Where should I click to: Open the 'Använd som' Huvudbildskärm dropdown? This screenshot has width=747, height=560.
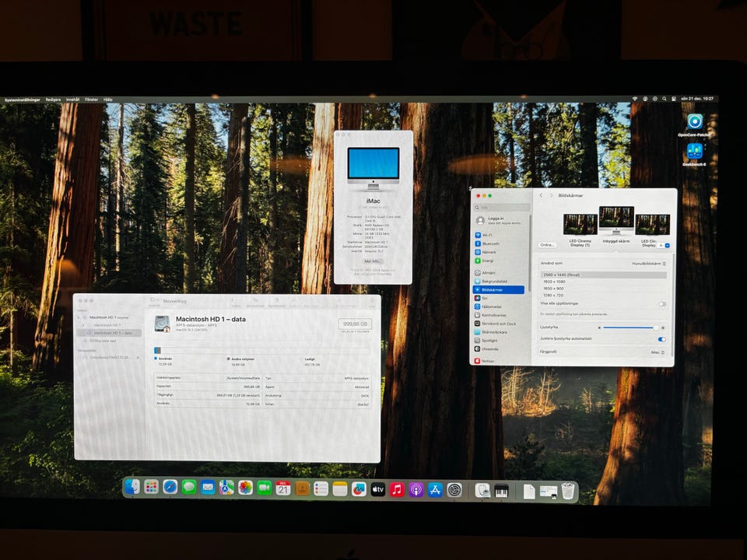(x=647, y=264)
